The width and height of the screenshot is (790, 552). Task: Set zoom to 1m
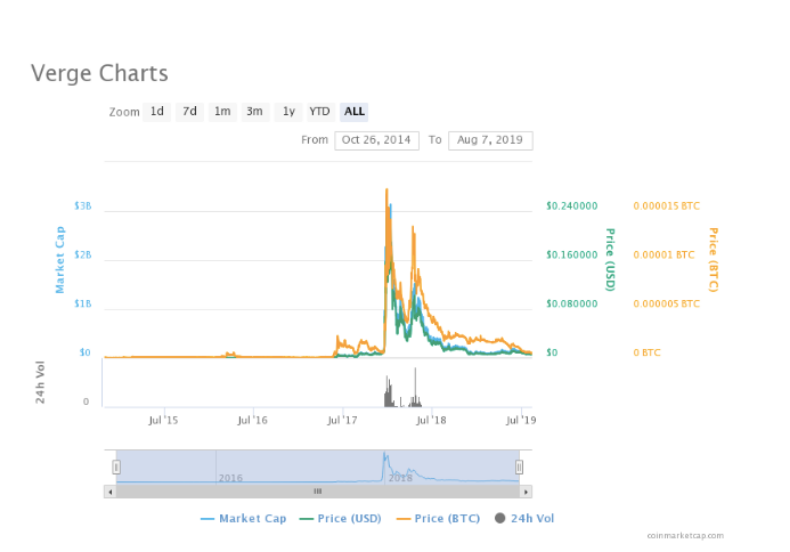(222, 111)
